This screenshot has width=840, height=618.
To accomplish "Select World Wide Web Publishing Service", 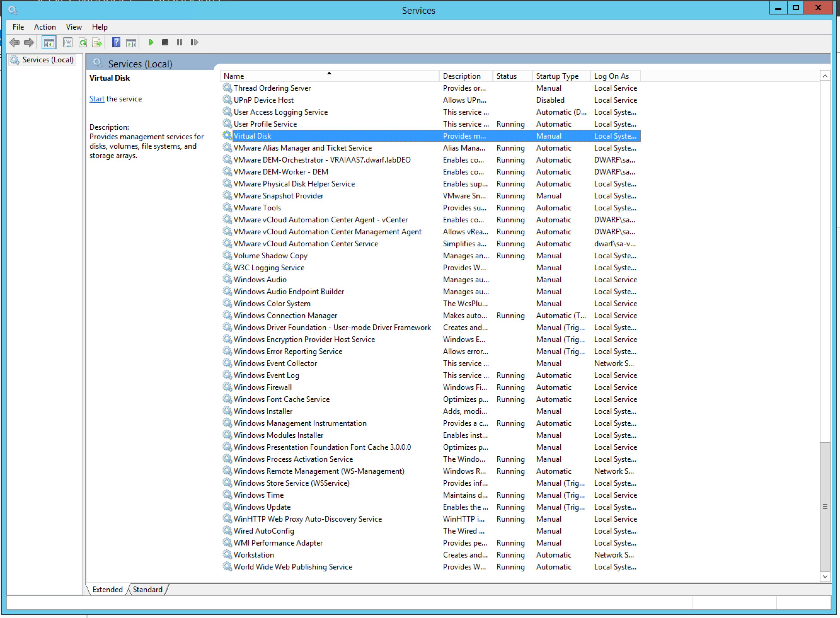I will (431, 567).
